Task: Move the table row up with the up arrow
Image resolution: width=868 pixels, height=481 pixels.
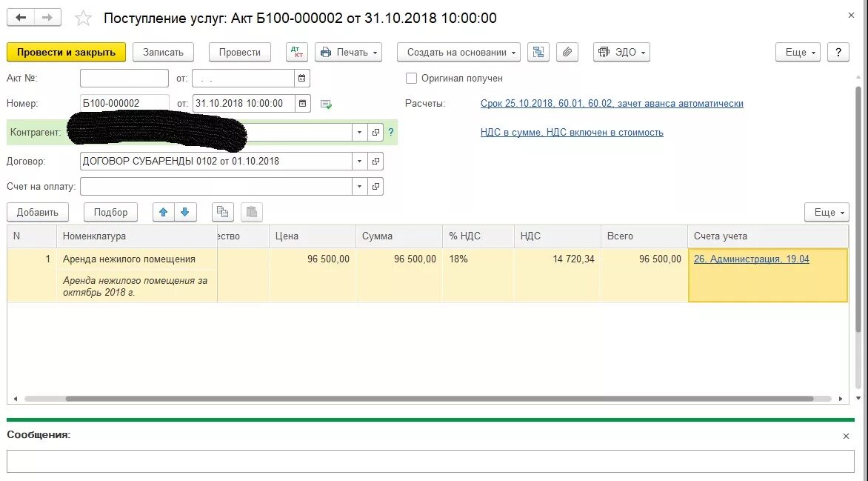Action: pos(163,212)
